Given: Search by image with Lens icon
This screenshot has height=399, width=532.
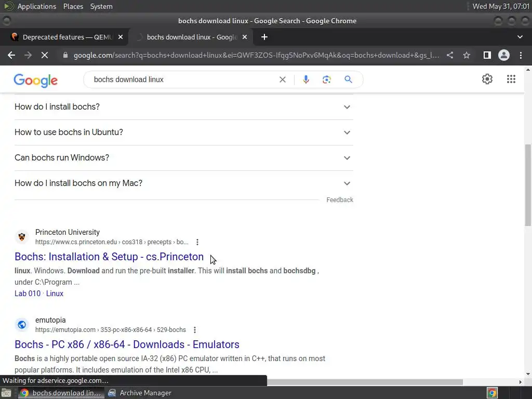Looking at the screenshot, I should pos(326,79).
